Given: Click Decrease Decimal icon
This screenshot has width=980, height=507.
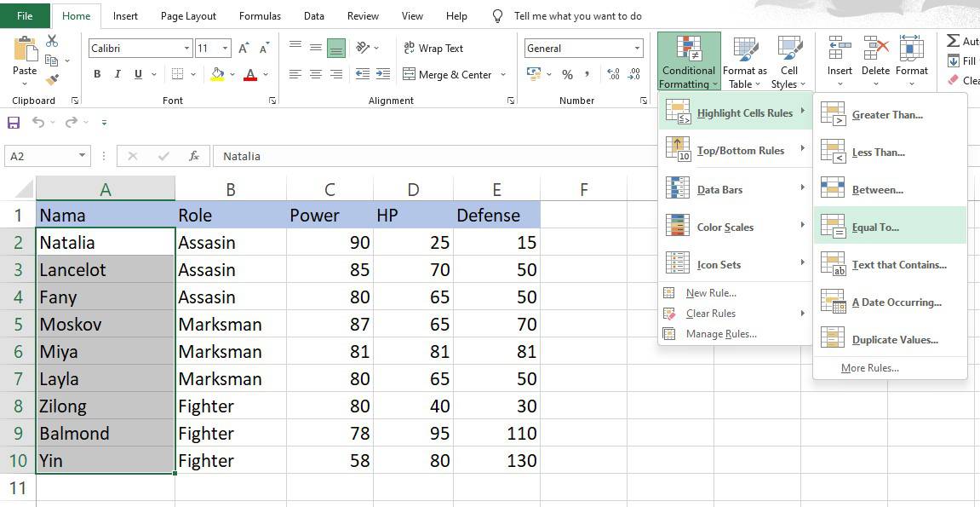Looking at the screenshot, I should [633, 75].
